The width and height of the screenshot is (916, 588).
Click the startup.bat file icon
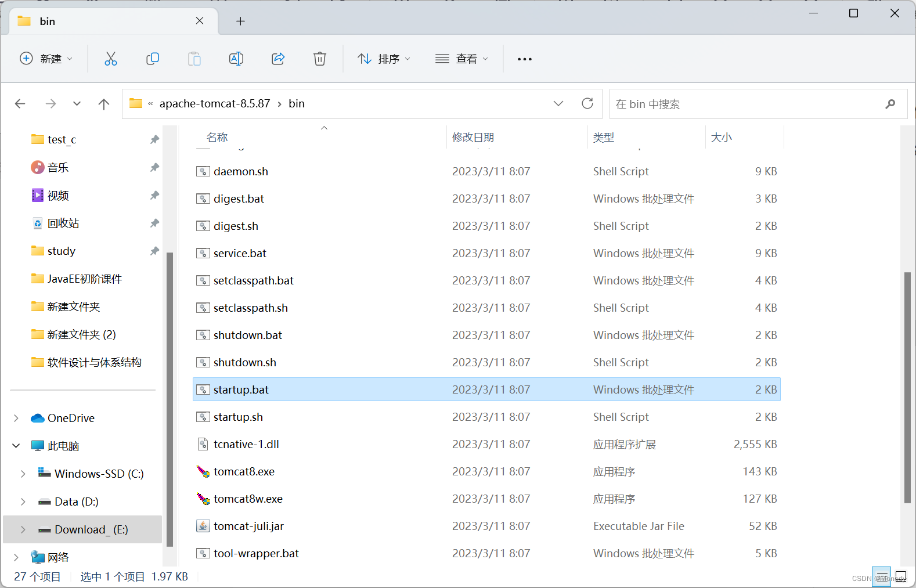203,389
